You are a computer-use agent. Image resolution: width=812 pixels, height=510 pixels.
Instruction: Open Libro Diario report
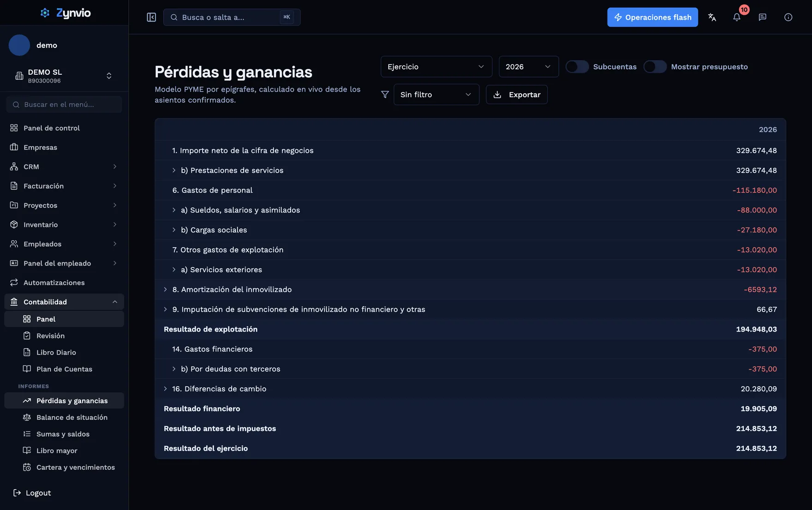pos(64,352)
